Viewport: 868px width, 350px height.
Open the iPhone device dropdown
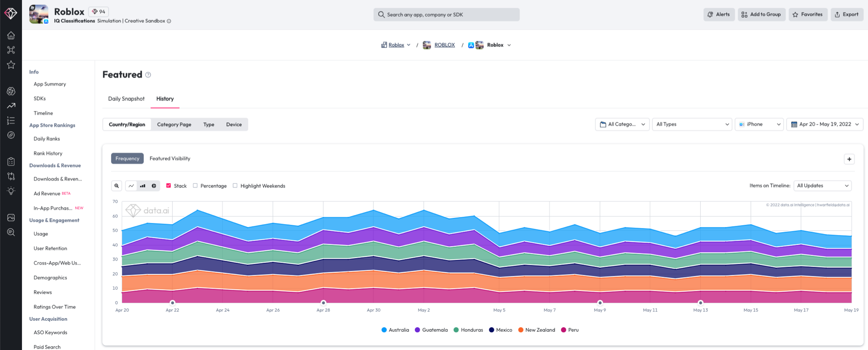tap(759, 124)
